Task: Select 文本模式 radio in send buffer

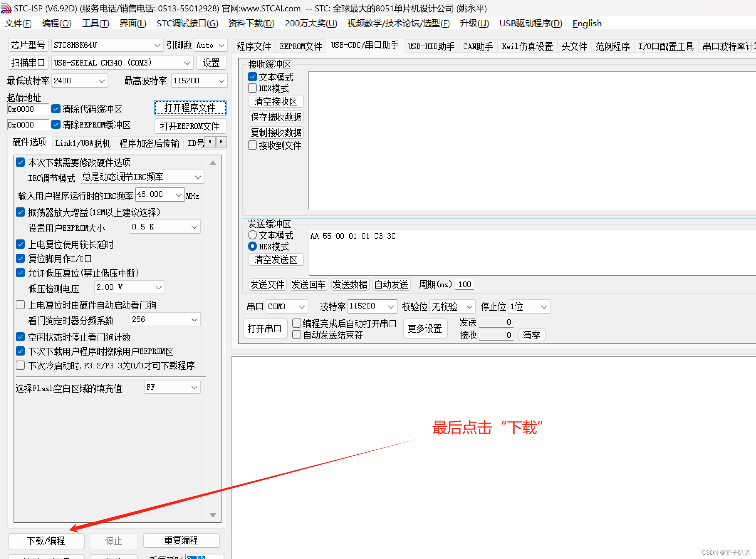Action: [252, 235]
